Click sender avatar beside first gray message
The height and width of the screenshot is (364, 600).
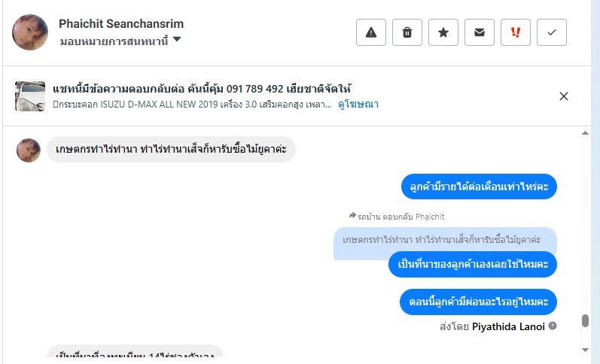(x=29, y=150)
